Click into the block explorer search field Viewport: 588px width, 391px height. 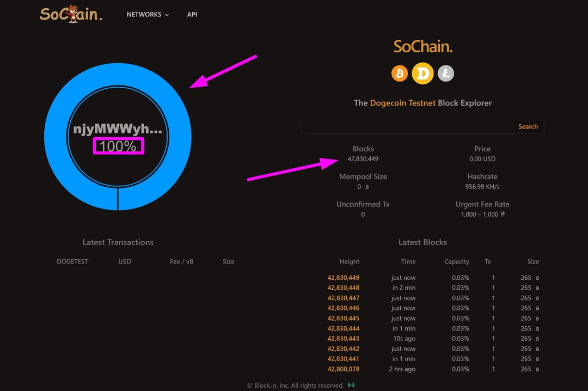click(x=406, y=126)
